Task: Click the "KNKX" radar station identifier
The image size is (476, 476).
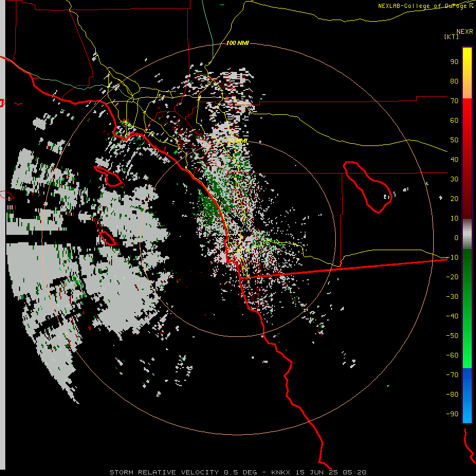Action: pos(281,472)
